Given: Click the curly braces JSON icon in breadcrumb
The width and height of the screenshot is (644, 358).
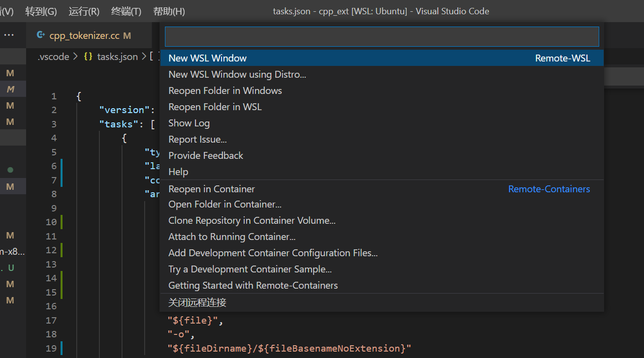Looking at the screenshot, I should (88, 57).
